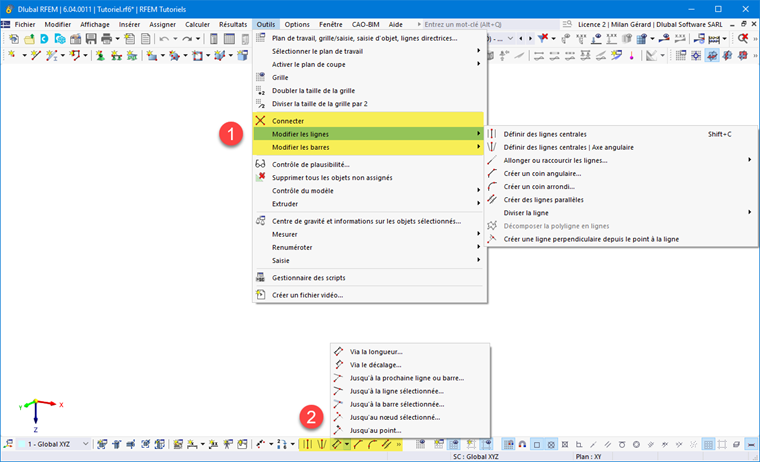Open the Undo history dropdown arrow
This screenshot has height=462, width=760.
(x=175, y=39)
